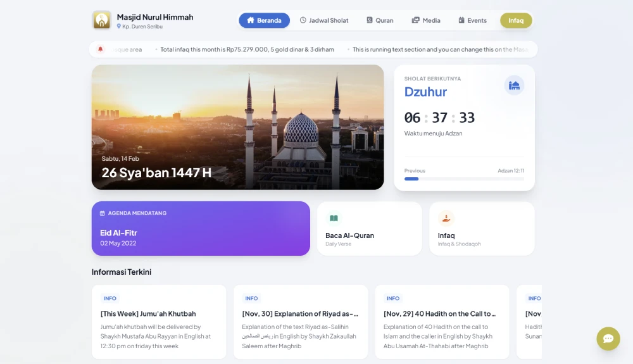Click the INFO tag on the Riyad as-Salihin card
This screenshot has height=364, width=633.
(x=251, y=298)
